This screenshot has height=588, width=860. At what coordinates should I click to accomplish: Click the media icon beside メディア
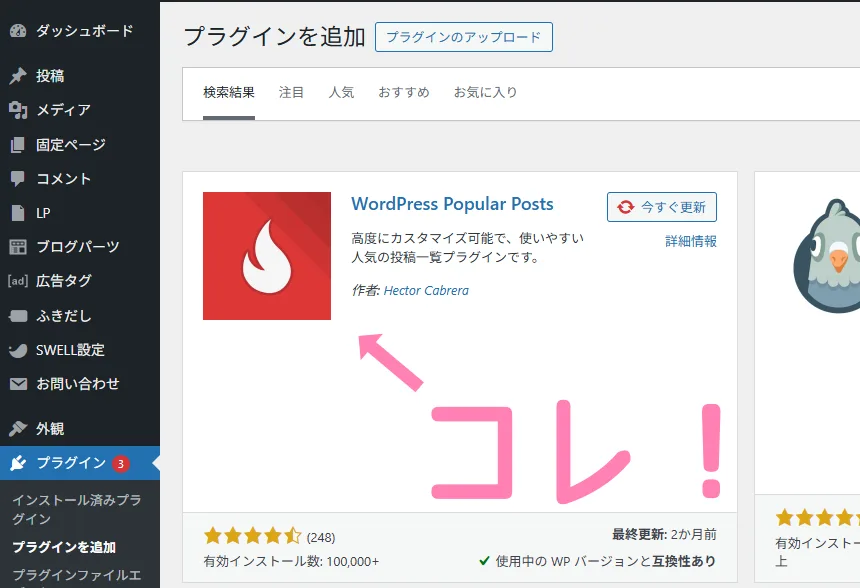tap(18, 110)
